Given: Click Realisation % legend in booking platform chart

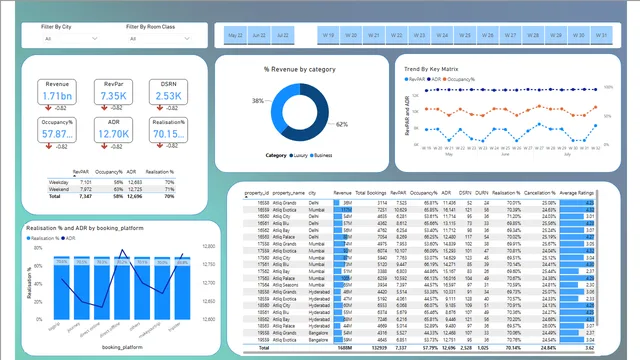Looking at the screenshot, I should click(x=43, y=238).
